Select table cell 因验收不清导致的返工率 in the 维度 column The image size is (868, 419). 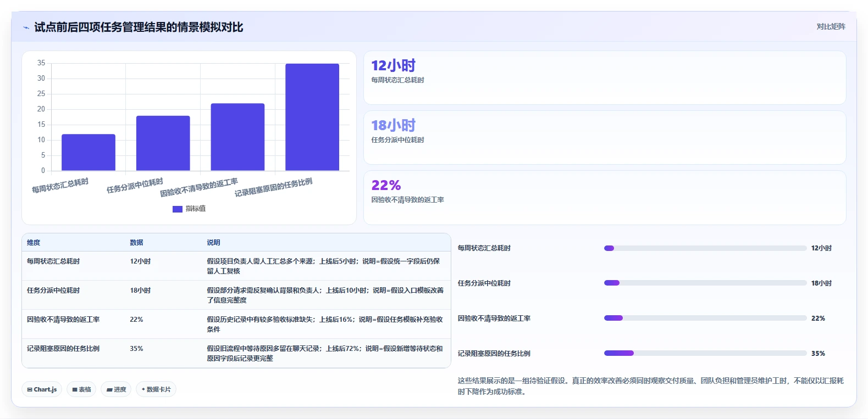(x=63, y=320)
